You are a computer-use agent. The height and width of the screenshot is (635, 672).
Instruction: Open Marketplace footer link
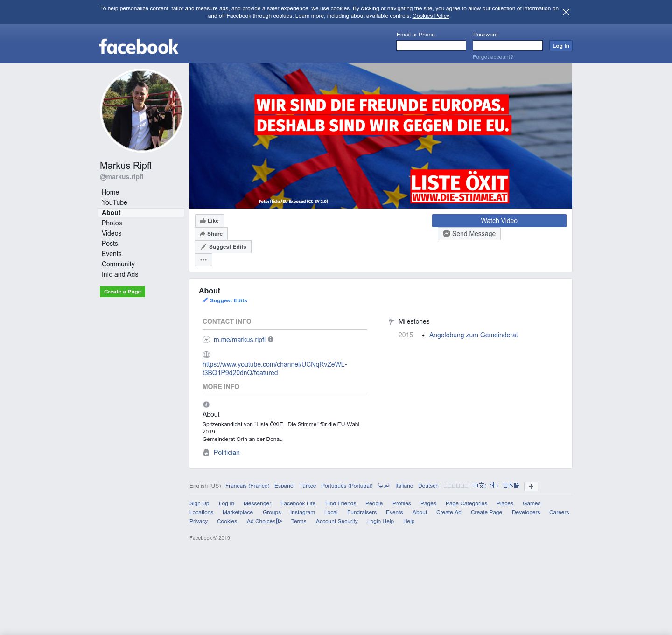point(238,512)
